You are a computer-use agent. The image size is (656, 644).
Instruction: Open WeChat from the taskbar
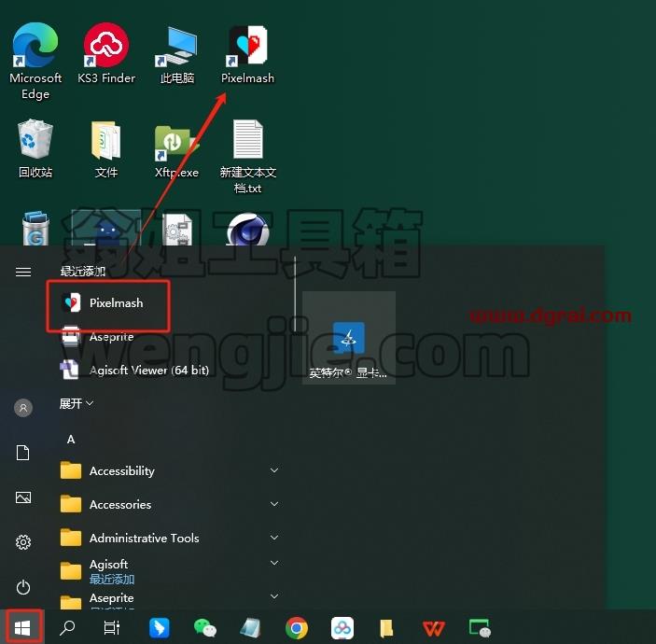coord(205,628)
